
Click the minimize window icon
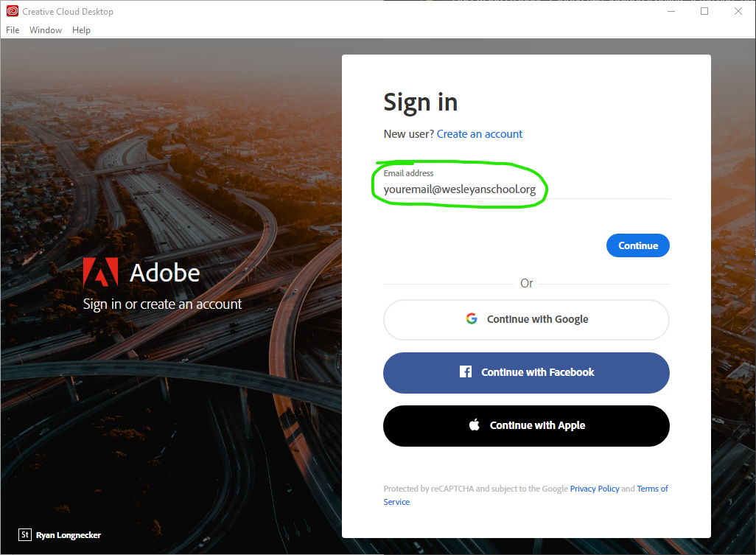[671, 11]
